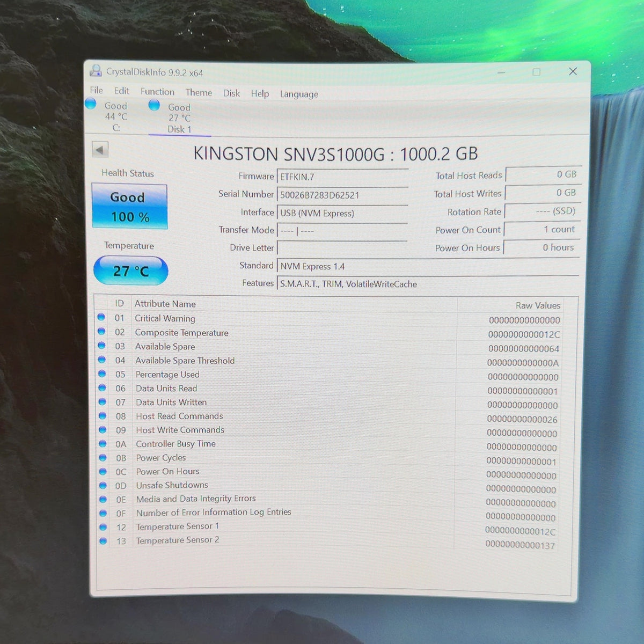Click the Good 100 % health status button
Screen dimensions: 644x644
tap(129, 207)
